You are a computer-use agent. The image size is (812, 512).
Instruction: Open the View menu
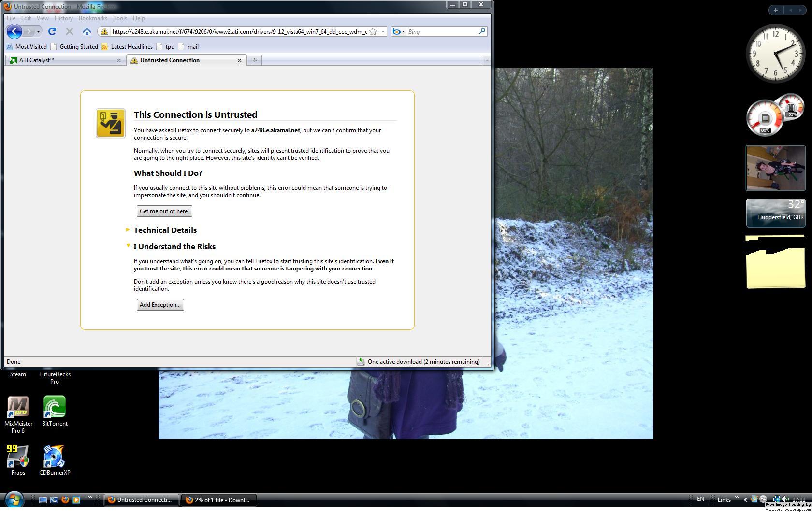pos(43,18)
